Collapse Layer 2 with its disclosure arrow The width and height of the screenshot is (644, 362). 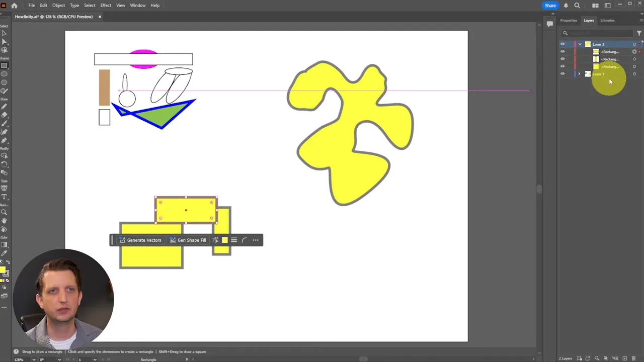point(580,44)
